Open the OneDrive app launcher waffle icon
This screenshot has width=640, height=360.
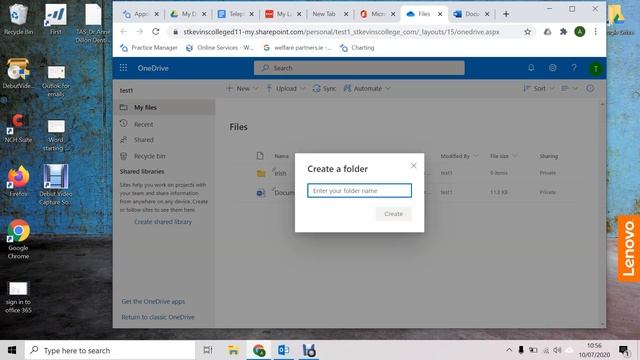(x=123, y=68)
